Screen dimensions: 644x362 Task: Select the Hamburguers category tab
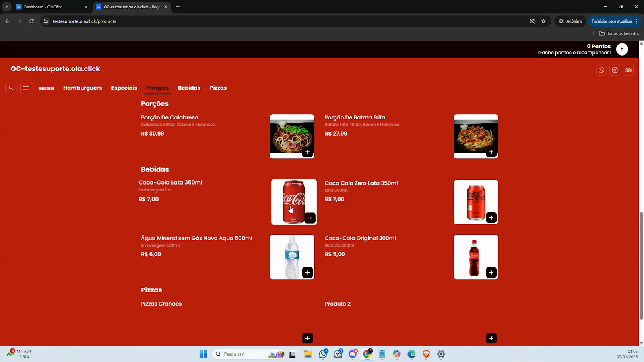(83, 88)
